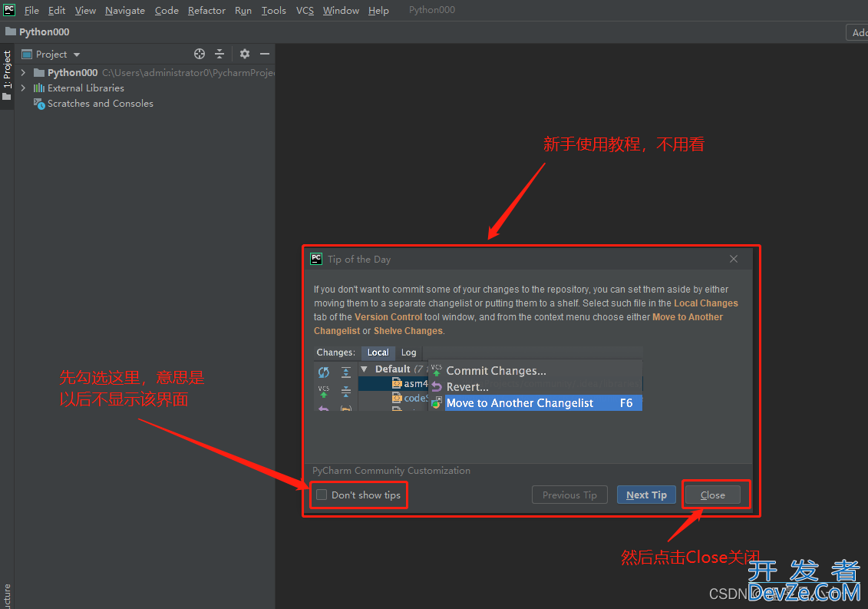
Task: Open the VCS menu
Action: click(305, 11)
